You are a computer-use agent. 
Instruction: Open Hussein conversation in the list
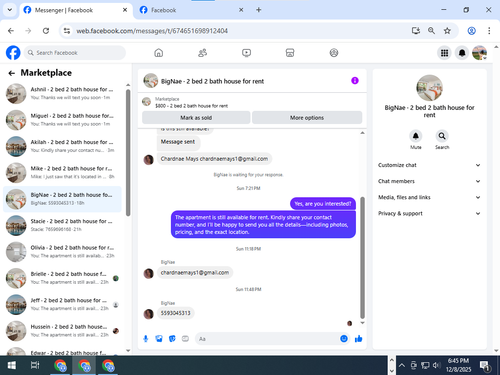tap(62, 330)
